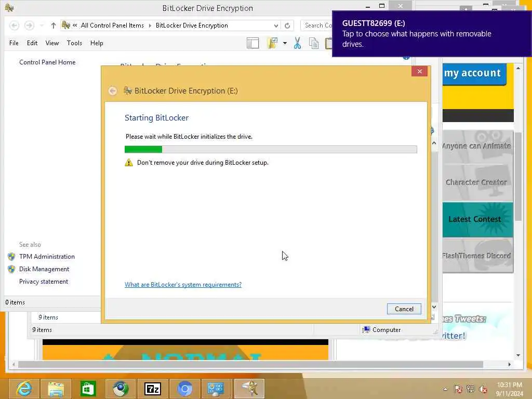The width and height of the screenshot is (532, 399).
Task: Open recent locations dropdown arrow
Action: 42,25
